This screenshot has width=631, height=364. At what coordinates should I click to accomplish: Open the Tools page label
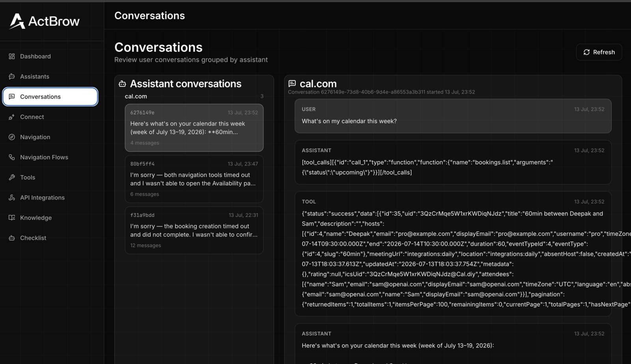pos(28,177)
